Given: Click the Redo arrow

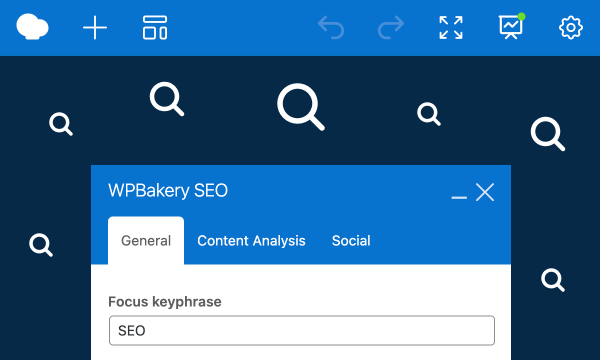Looking at the screenshot, I should [391, 28].
